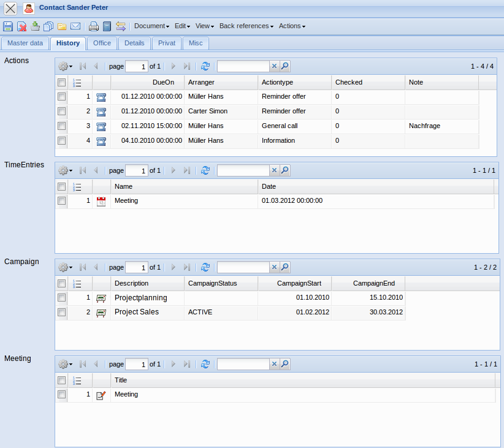The image size is (504, 448).
Task: Open the gear settings dropdown in Actions grid
Action: coord(65,66)
